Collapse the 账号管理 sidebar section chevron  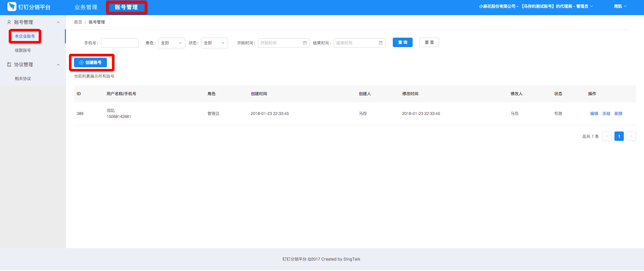coord(58,22)
